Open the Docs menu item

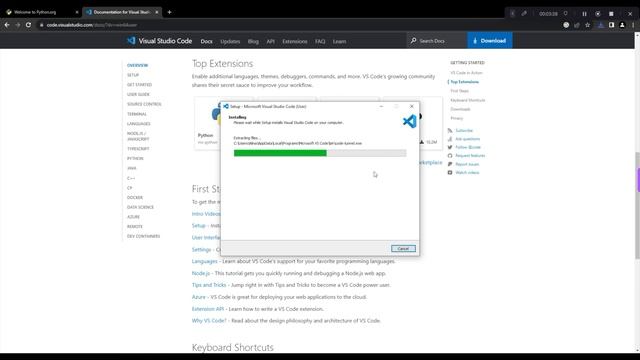click(207, 41)
